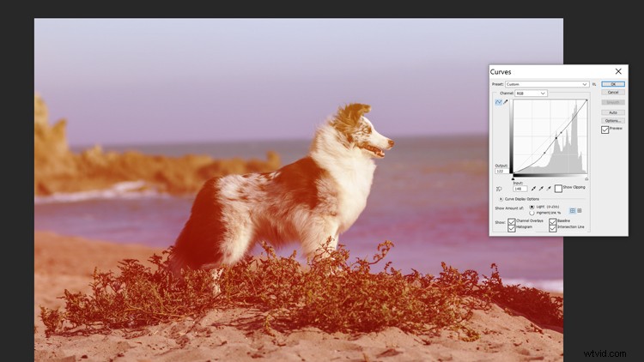Toggle the Preview checkbox
The image size is (644, 362).
click(x=605, y=130)
